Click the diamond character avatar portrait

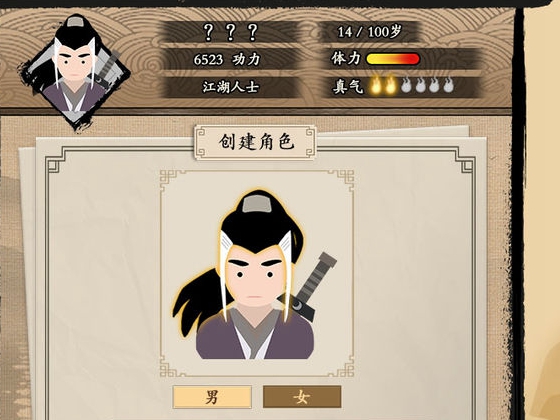tap(74, 71)
